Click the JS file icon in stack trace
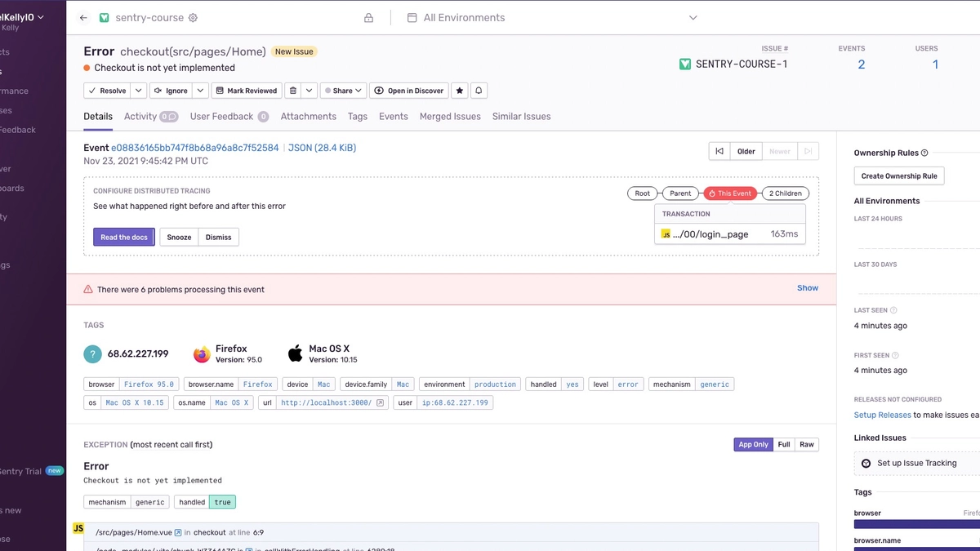Image resolution: width=980 pixels, height=551 pixels. click(78, 528)
